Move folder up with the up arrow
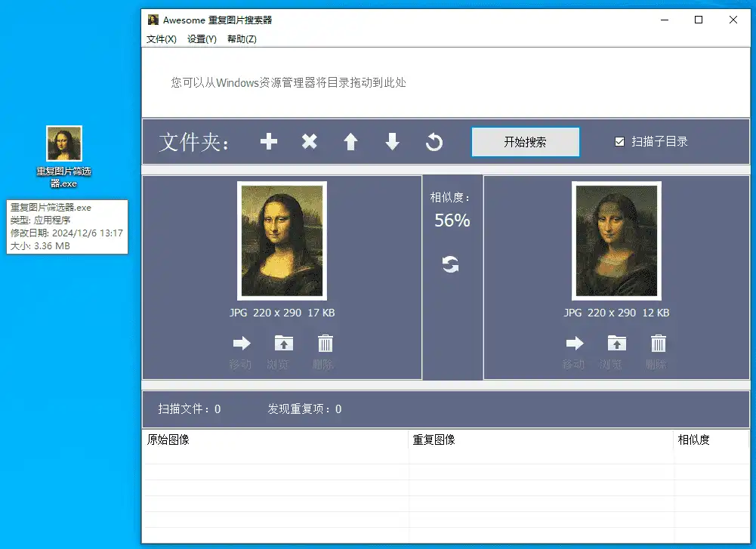This screenshot has width=756, height=549. (350, 142)
